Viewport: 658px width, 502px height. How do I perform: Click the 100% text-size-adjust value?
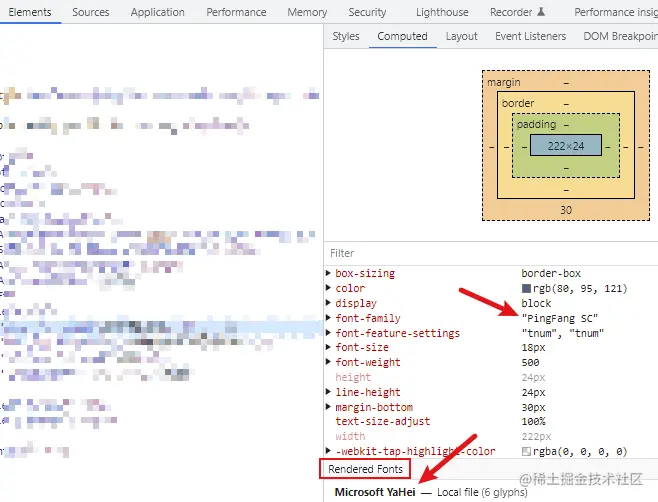533,421
